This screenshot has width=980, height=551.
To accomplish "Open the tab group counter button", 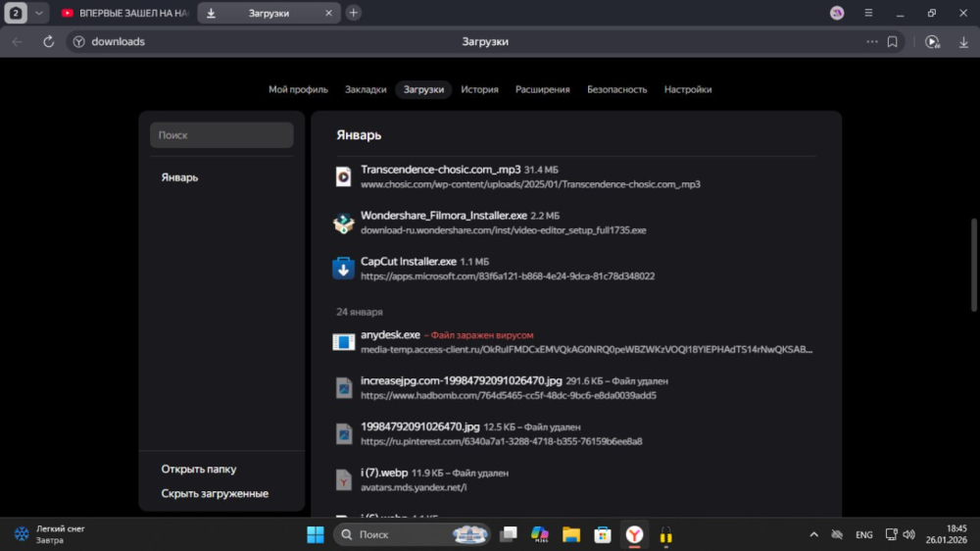I will pyautogui.click(x=16, y=13).
